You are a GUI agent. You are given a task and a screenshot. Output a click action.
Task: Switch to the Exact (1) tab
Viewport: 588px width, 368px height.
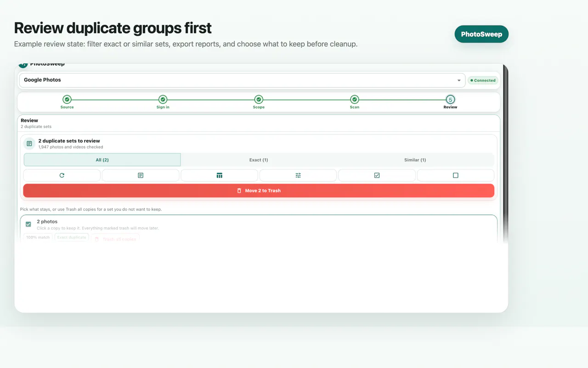click(x=259, y=160)
